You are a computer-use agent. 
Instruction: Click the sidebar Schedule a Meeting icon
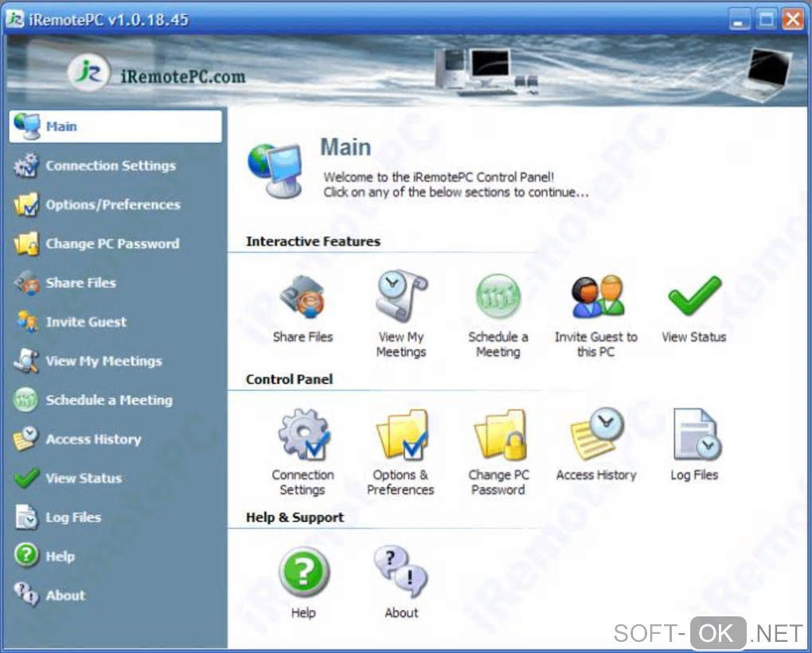pyautogui.click(x=26, y=400)
